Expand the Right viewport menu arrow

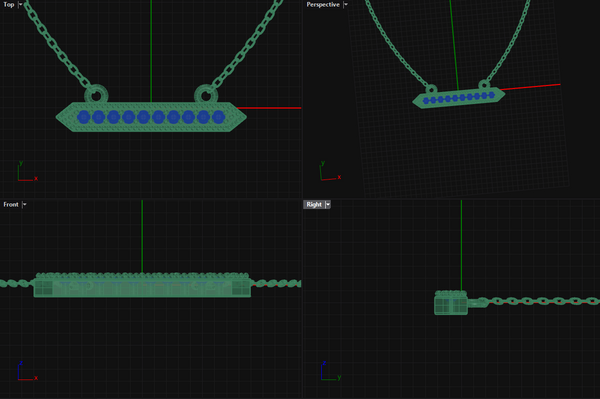[x=328, y=205]
